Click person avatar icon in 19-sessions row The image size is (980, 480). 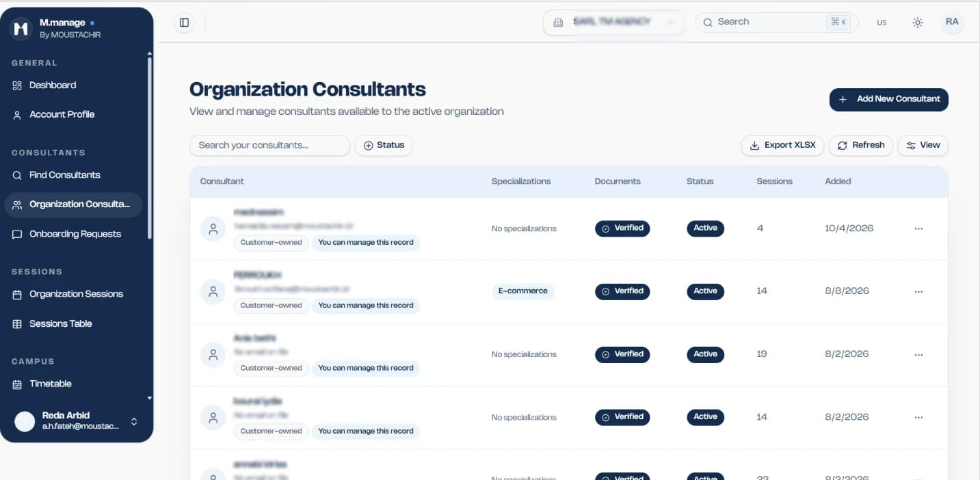tap(213, 355)
